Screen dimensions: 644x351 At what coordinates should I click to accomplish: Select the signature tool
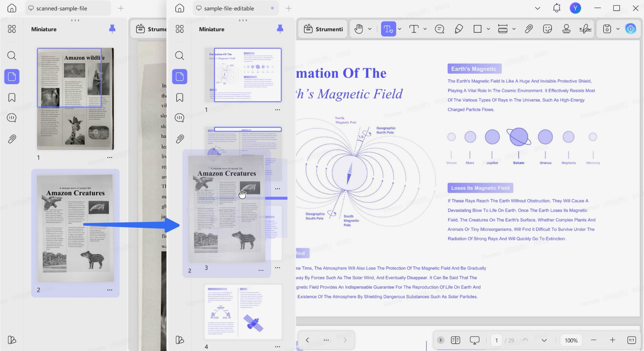click(585, 29)
